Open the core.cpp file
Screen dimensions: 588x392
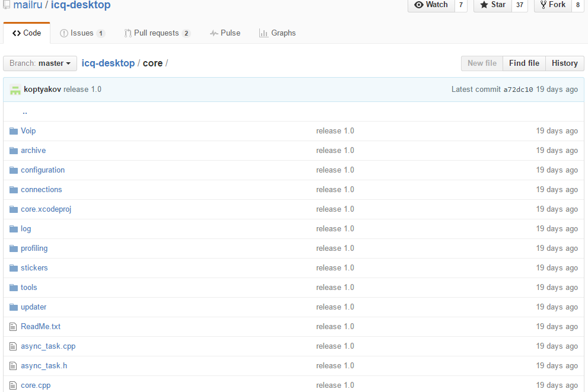36,385
